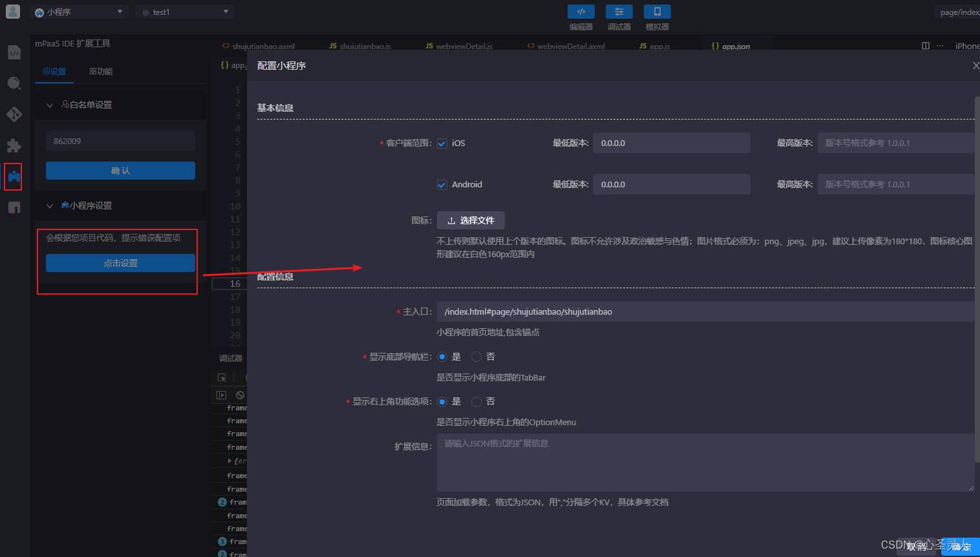This screenshot has width=980, height=557.
Task: Select 否 for 显示右上角功能选项
Action: click(476, 402)
